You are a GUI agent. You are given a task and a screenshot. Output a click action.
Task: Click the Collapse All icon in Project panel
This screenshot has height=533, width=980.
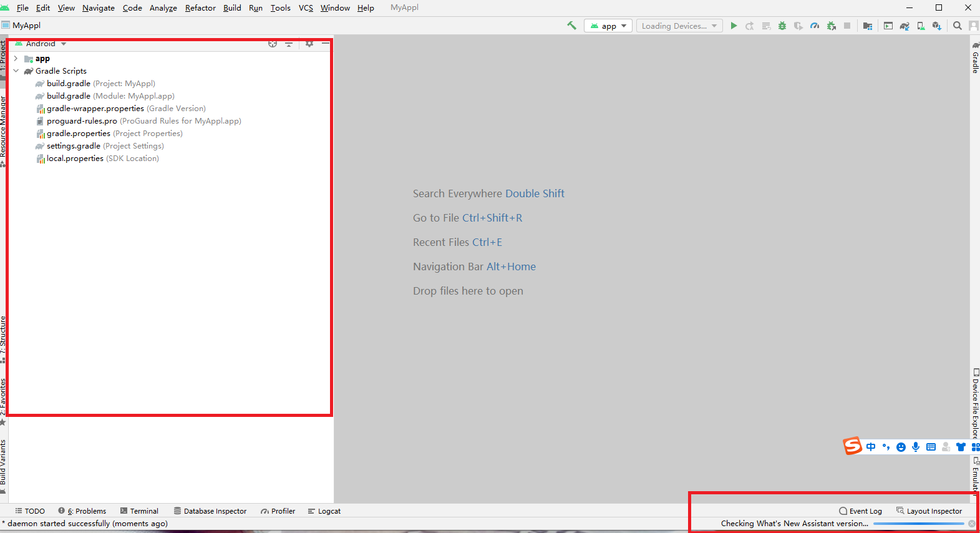(x=289, y=44)
